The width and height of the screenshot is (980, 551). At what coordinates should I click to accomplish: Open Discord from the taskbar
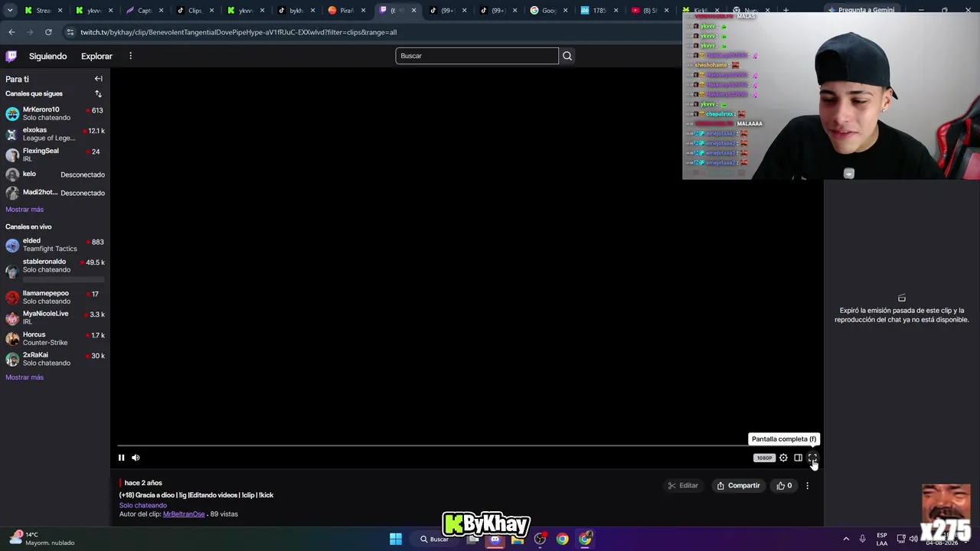pyautogui.click(x=495, y=539)
